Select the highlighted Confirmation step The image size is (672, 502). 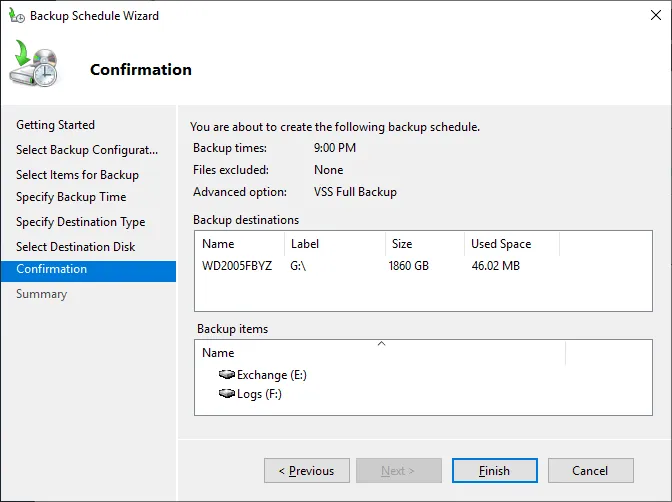(52, 269)
